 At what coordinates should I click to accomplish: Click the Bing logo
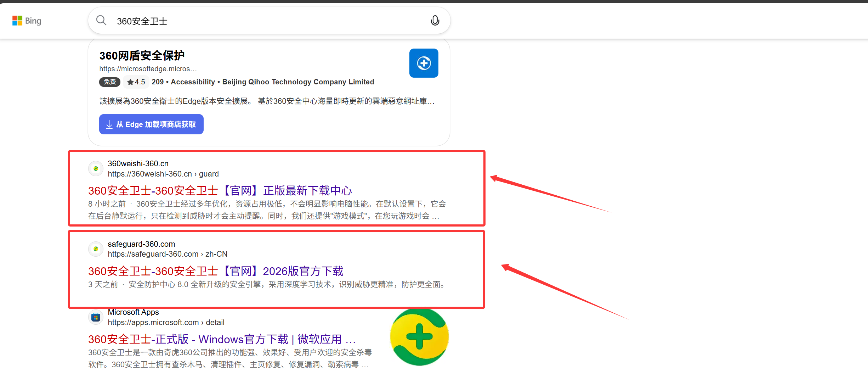[x=27, y=21]
